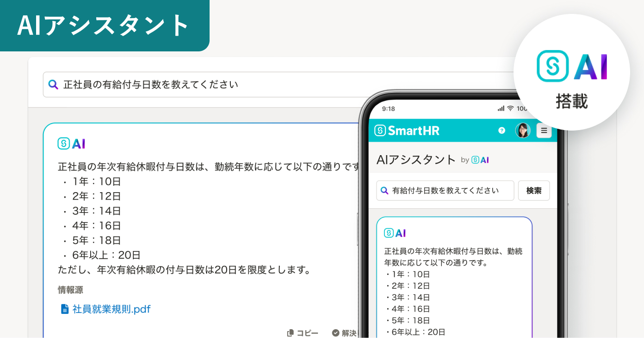Click the phone search field 有給付与日数を教えてください
Screen dimensions: 644x338
click(x=445, y=190)
